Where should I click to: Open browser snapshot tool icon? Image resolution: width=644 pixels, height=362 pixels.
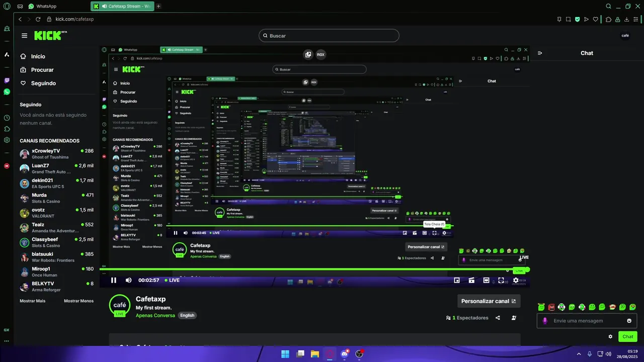[568, 19]
